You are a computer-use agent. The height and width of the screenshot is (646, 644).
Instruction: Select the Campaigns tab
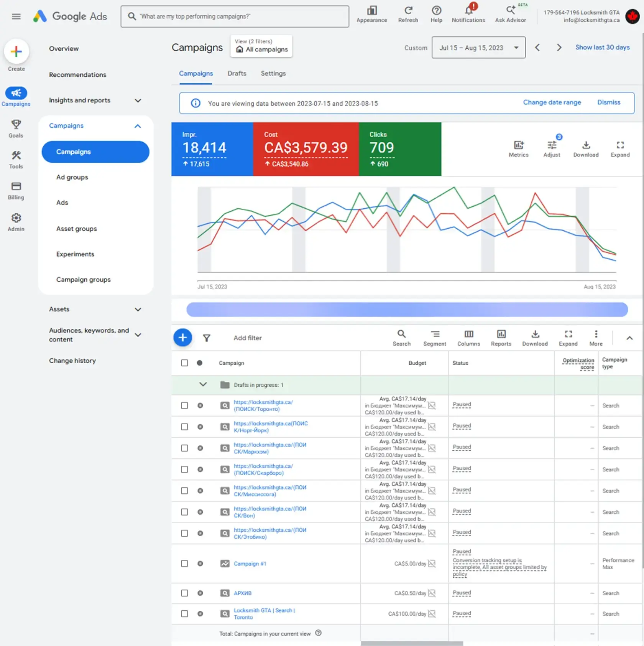pos(196,73)
